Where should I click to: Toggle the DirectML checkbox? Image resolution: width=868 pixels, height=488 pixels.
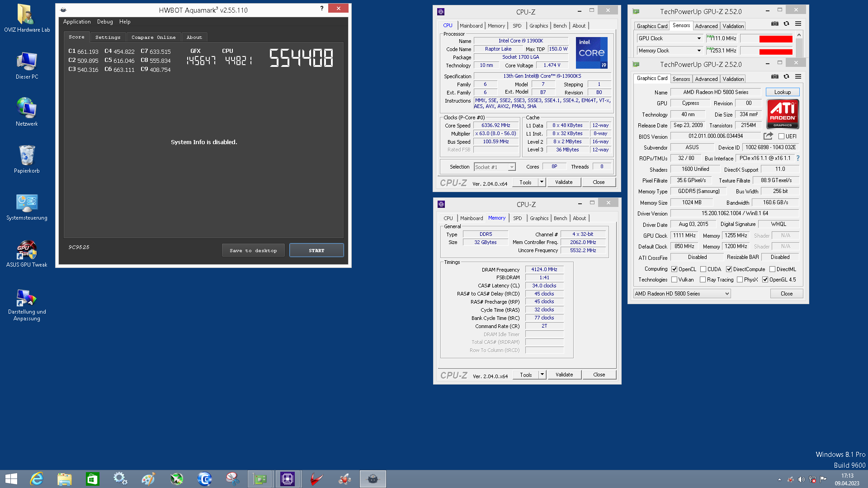pos(772,269)
